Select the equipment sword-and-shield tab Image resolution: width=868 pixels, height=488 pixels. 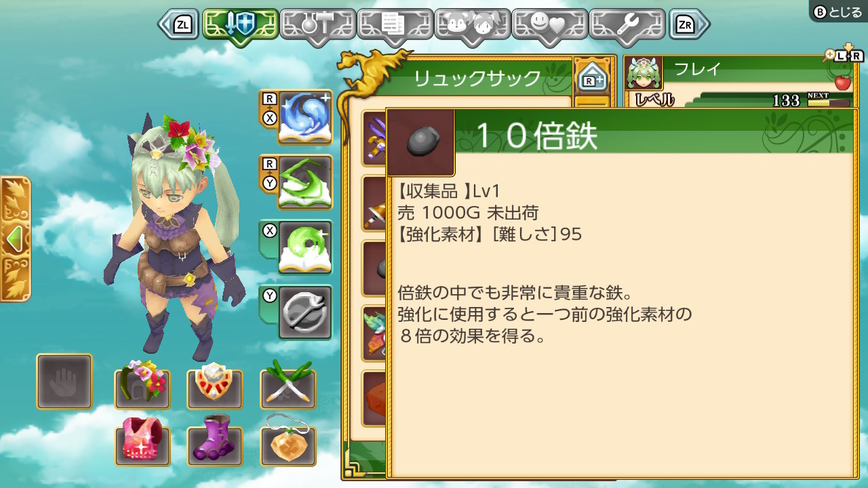(x=240, y=26)
